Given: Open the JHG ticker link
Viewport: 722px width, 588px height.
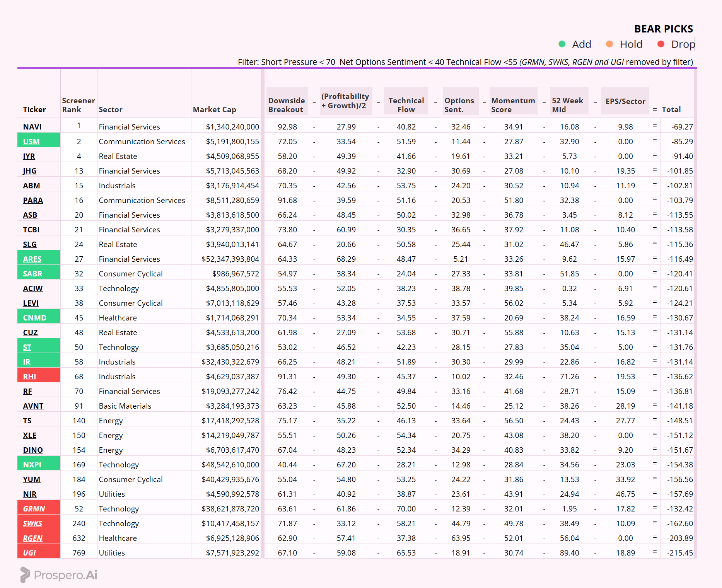Looking at the screenshot, I should pos(29,171).
